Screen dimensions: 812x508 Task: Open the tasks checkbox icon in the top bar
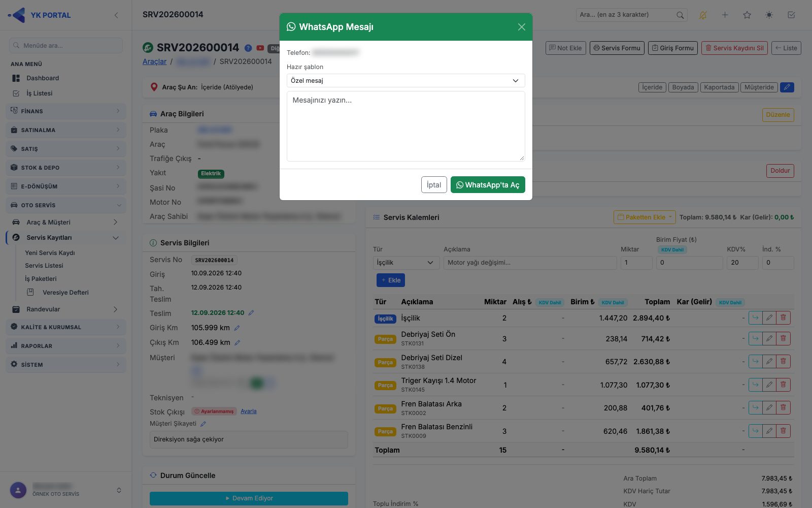click(x=791, y=15)
